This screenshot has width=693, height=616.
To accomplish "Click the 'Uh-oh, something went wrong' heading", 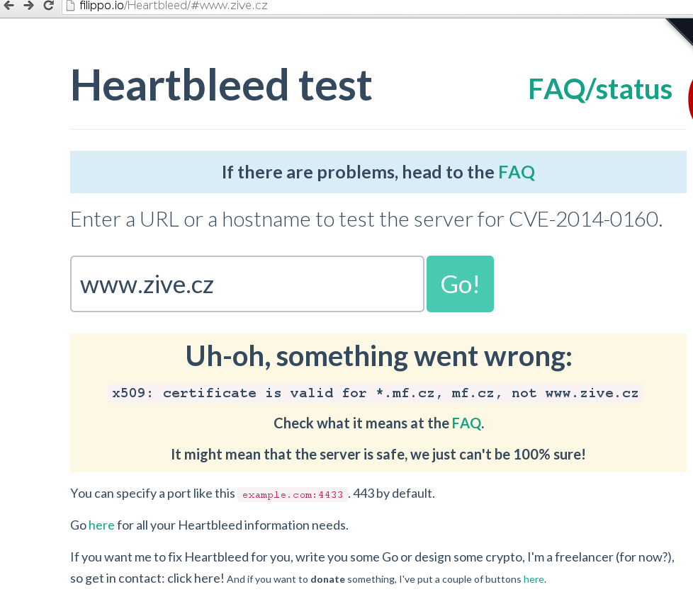I will 378,356.
